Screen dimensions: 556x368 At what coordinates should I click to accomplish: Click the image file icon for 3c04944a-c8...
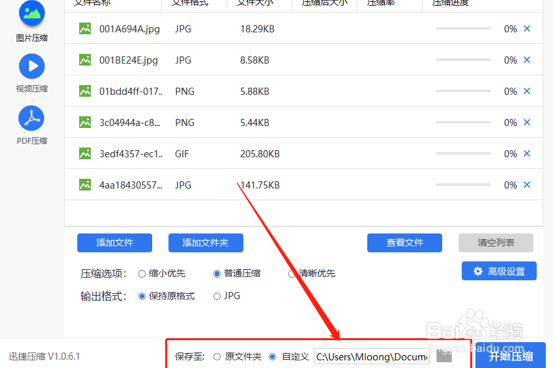[85, 122]
